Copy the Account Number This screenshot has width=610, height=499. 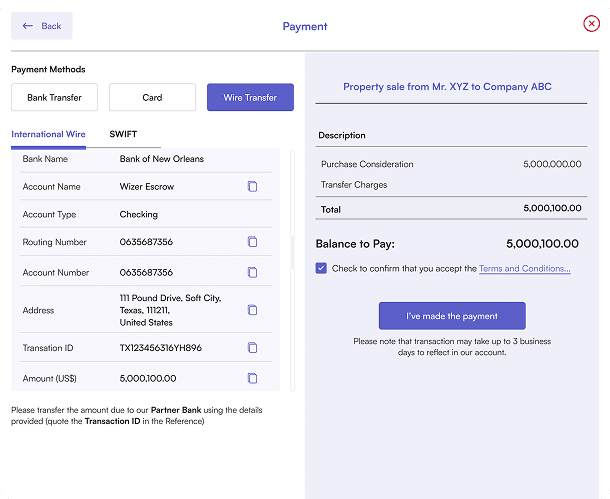252,272
